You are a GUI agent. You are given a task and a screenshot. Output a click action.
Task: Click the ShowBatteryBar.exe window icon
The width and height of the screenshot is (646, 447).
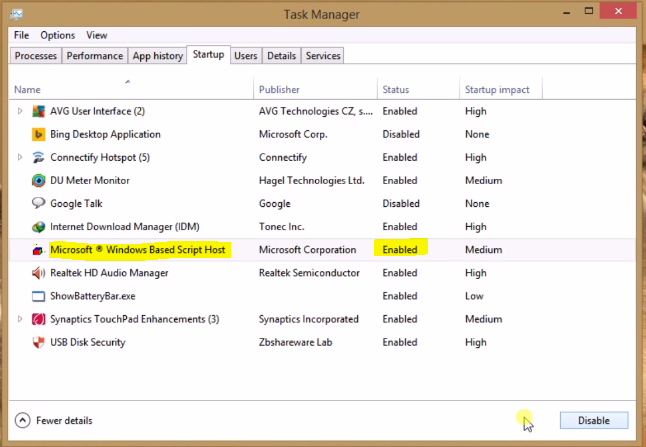tap(38, 296)
